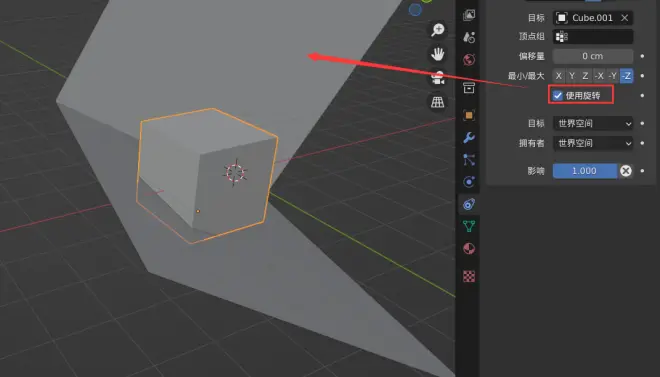Toggle the camera view icon
Viewport: 660px width, 377px height.
[438, 78]
